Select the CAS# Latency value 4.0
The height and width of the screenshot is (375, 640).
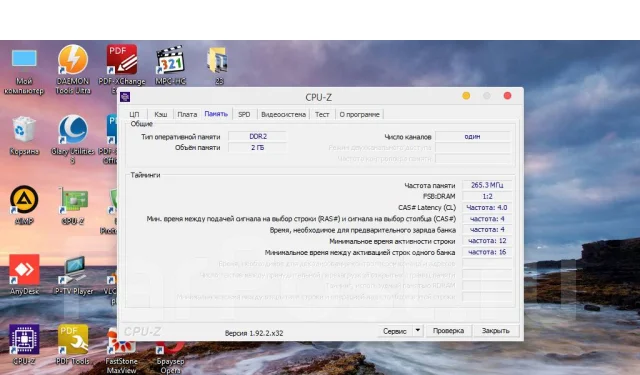tap(487, 207)
